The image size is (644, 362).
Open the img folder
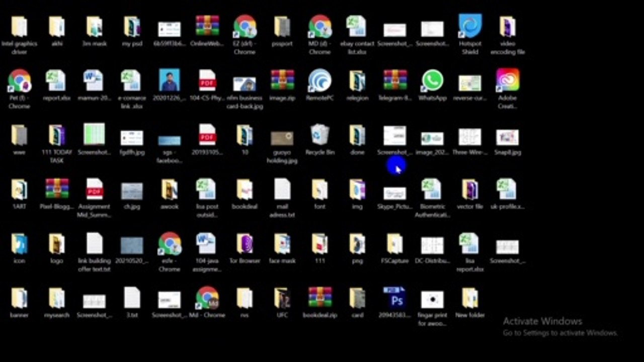click(357, 190)
